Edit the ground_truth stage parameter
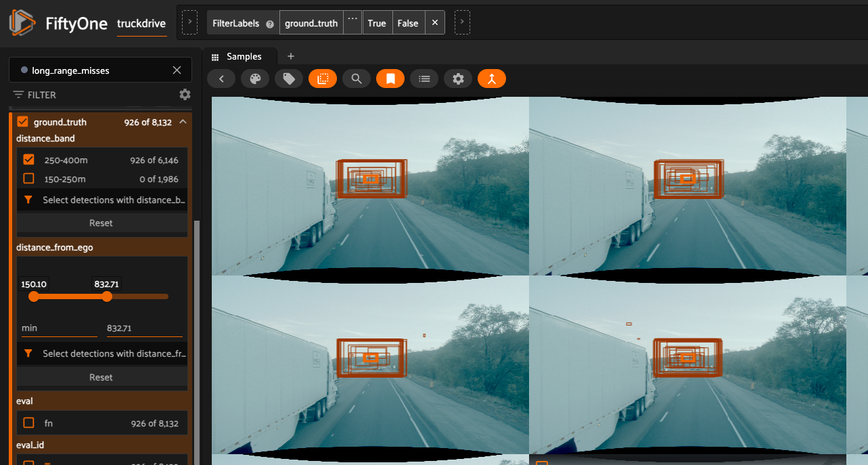The image size is (868, 465). [x=311, y=23]
